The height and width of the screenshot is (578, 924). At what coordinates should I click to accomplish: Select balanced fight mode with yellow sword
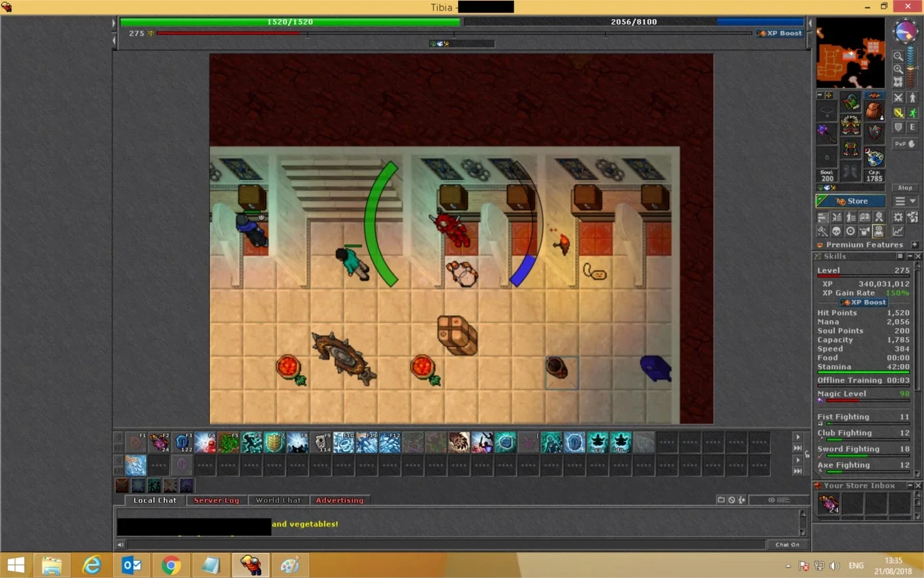click(x=898, y=113)
